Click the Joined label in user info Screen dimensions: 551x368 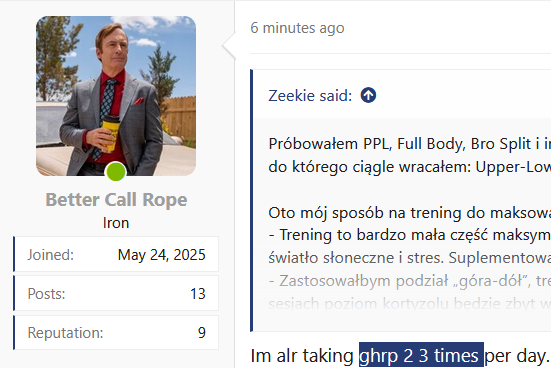pos(51,255)
